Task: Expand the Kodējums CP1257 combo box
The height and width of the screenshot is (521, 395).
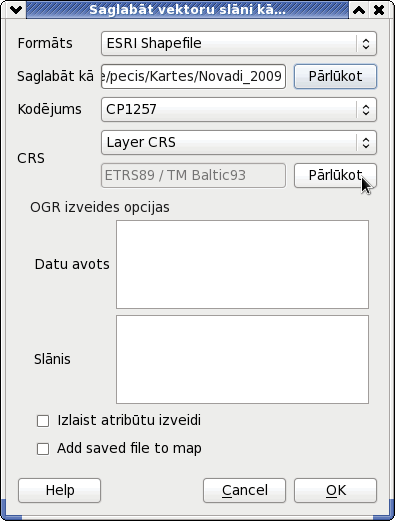Action: [x=239, y=109]
